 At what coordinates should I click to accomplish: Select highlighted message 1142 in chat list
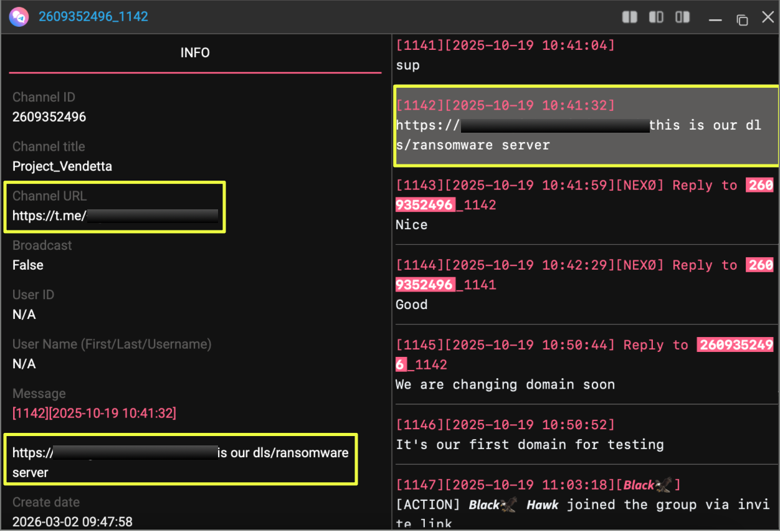point(586,126)
